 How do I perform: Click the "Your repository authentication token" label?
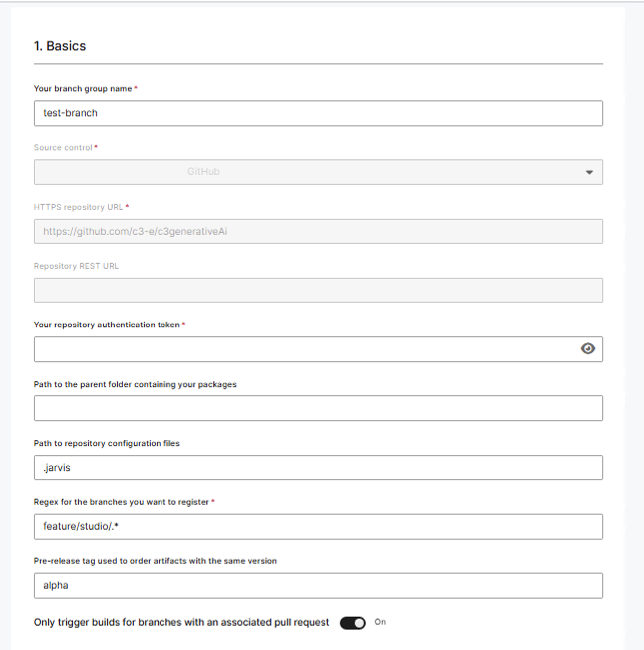(107, 325)
